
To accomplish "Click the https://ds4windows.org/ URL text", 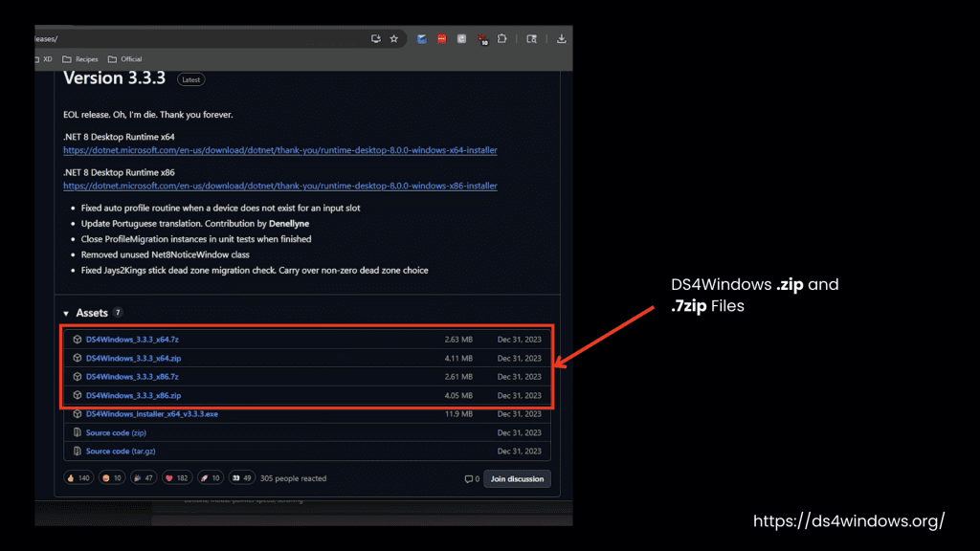I will pos(849,521).
